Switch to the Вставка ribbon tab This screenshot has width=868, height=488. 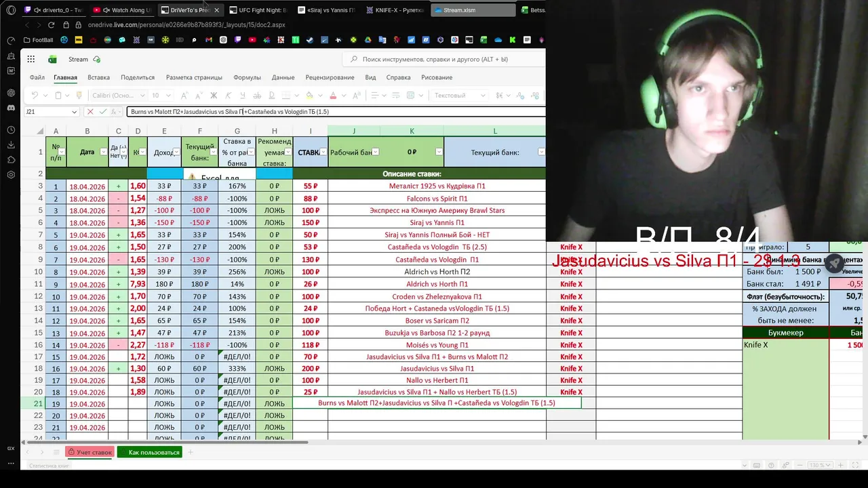click(x=98, y=77)
